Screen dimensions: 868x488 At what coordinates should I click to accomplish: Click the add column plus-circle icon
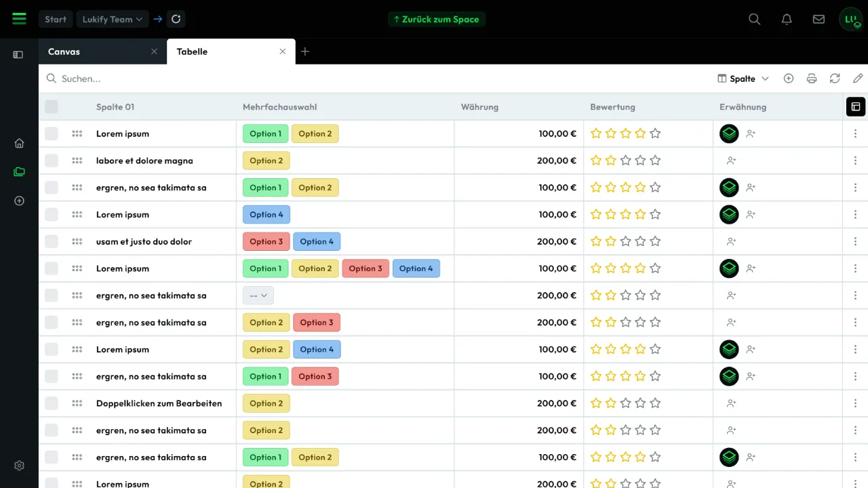[789, 79]
